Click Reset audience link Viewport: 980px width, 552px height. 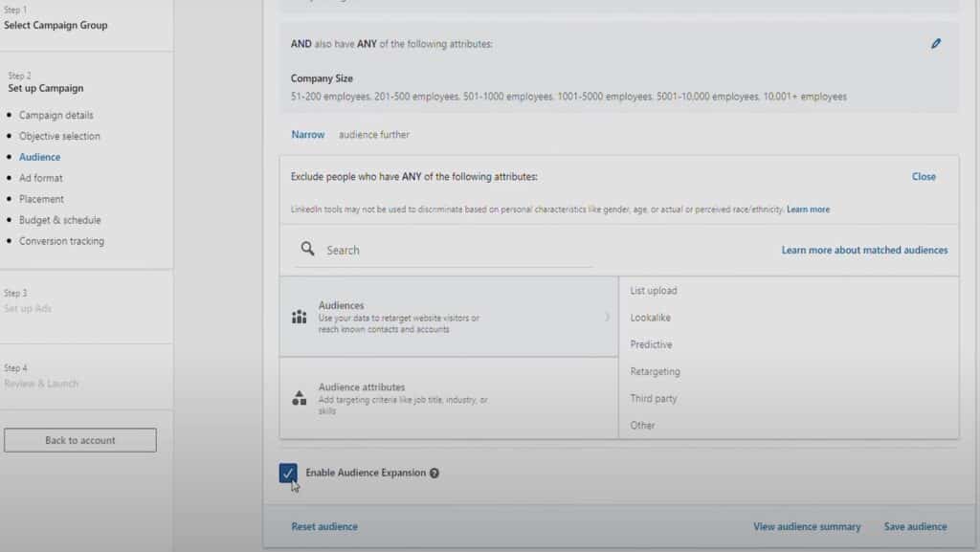click(x=324, y=526)
